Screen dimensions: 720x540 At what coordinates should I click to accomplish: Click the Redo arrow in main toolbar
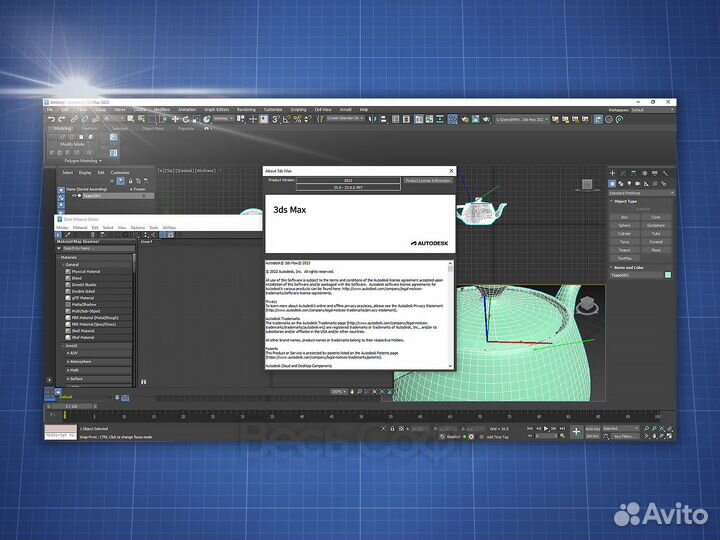pos(62,119)
